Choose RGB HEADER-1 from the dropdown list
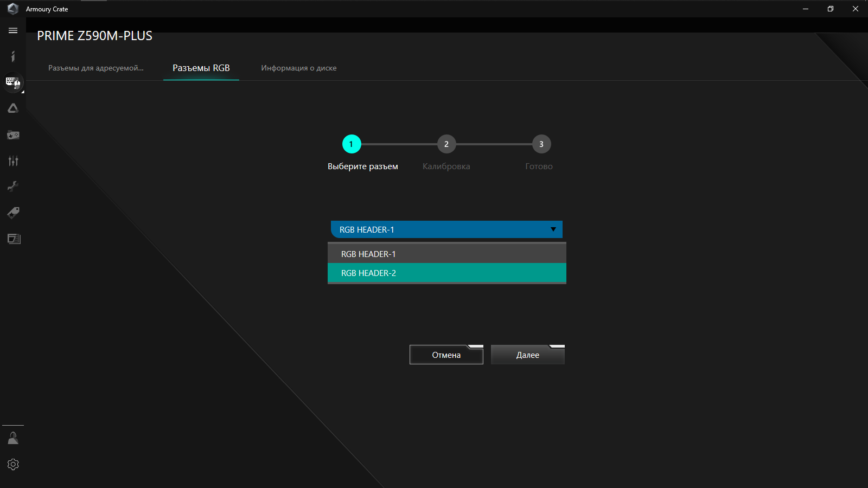The image size is (868, 488). pyautogui.click(x=447, y=254)
